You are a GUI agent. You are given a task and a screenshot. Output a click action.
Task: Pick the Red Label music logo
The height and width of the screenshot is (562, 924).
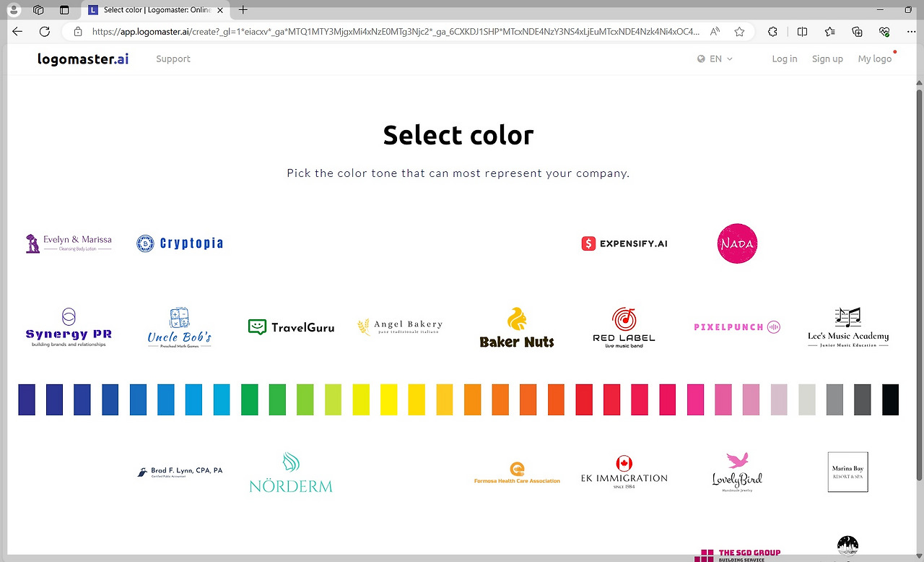(624, 327)
